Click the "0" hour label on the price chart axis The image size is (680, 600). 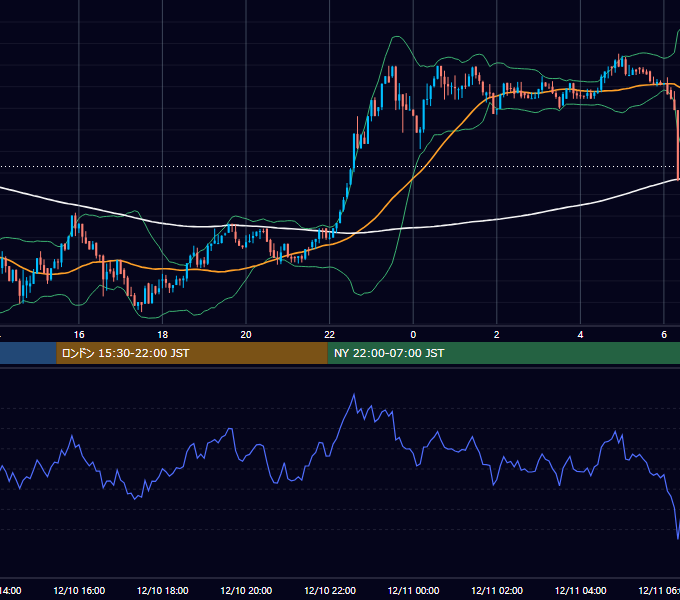pyautogui.click(x=413, y=334)
